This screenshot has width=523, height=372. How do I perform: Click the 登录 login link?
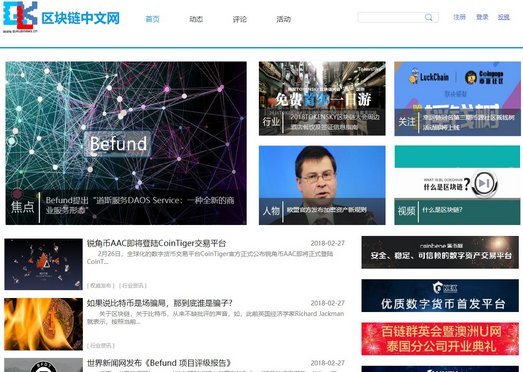482,17
